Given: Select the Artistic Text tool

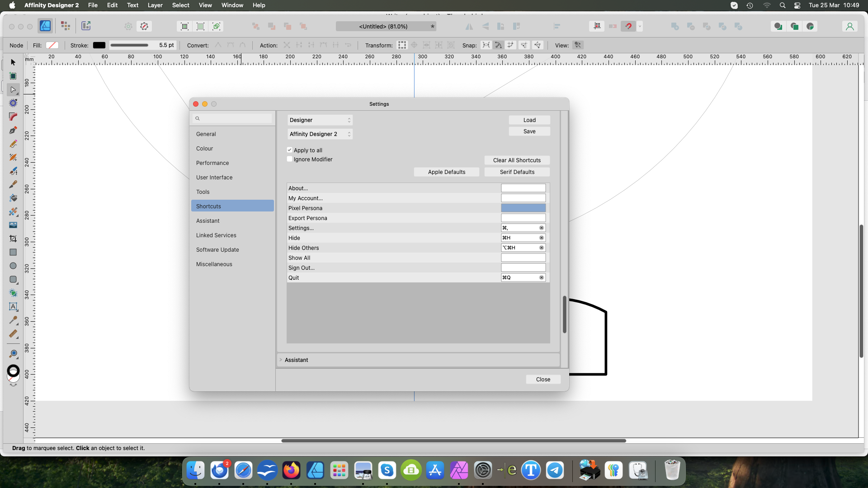Looking at the screenshot, I should click(x=13, y=306).
